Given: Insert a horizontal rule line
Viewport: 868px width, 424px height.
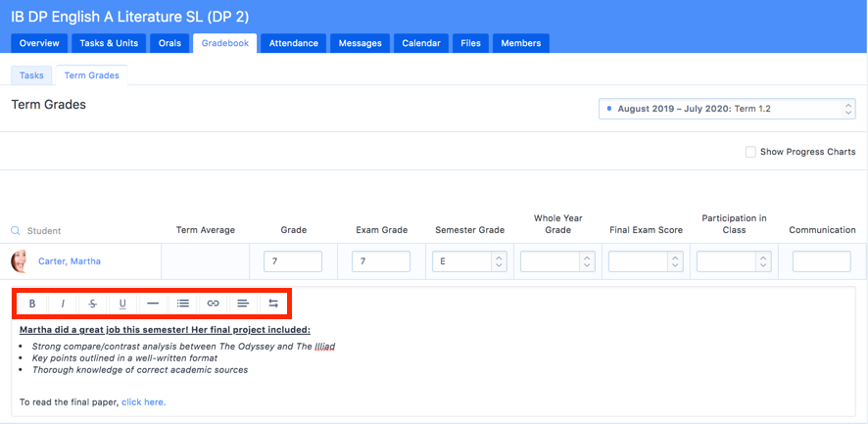Looking at the screenshot, I should (153, 304).
